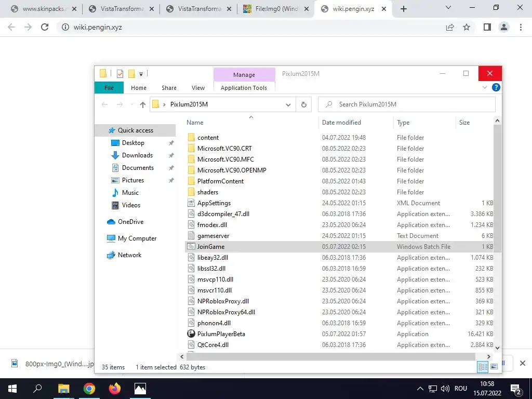Sort by Name column header
Viewport: 532px width, 399px height.
click(195, 123)
